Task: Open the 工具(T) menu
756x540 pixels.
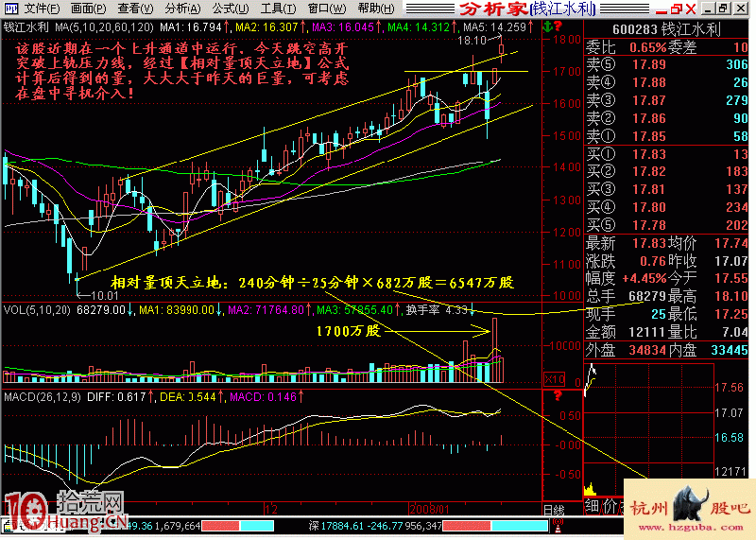Action: [x=278, y=9]
